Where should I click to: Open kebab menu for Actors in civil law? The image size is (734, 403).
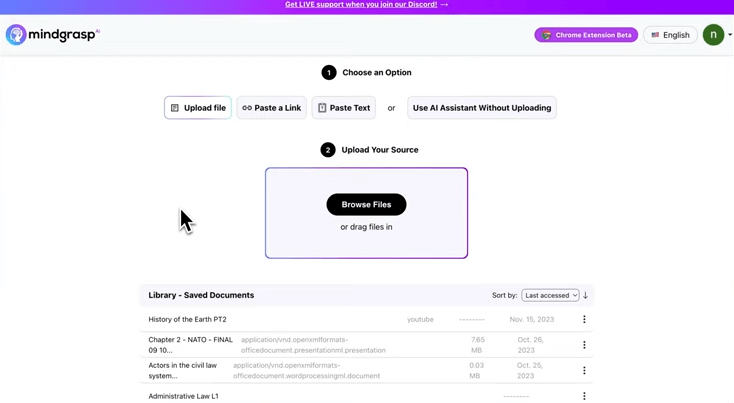(584, 371)
